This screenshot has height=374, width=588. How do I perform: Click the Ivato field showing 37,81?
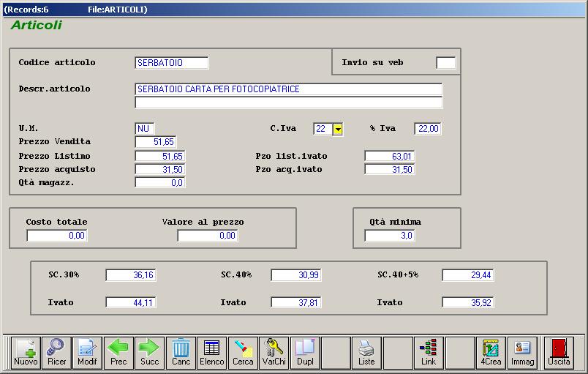pyautogui.click(x=296, y=302)
